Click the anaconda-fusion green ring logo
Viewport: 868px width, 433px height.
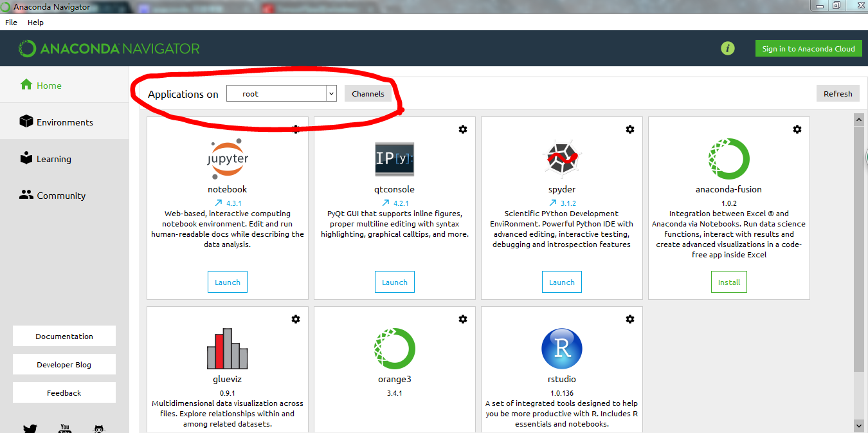[x=728, y=158]
